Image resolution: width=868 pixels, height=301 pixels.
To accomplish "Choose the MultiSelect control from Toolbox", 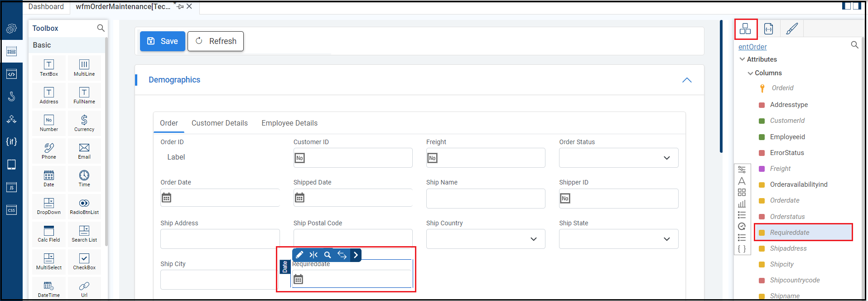I will (x=48, y=261).
